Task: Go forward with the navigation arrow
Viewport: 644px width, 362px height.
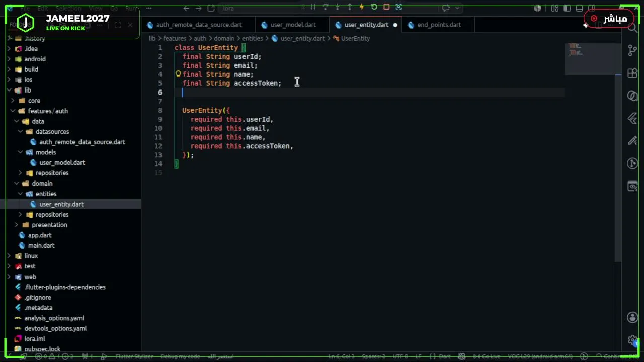Action: tap(199, 8)
